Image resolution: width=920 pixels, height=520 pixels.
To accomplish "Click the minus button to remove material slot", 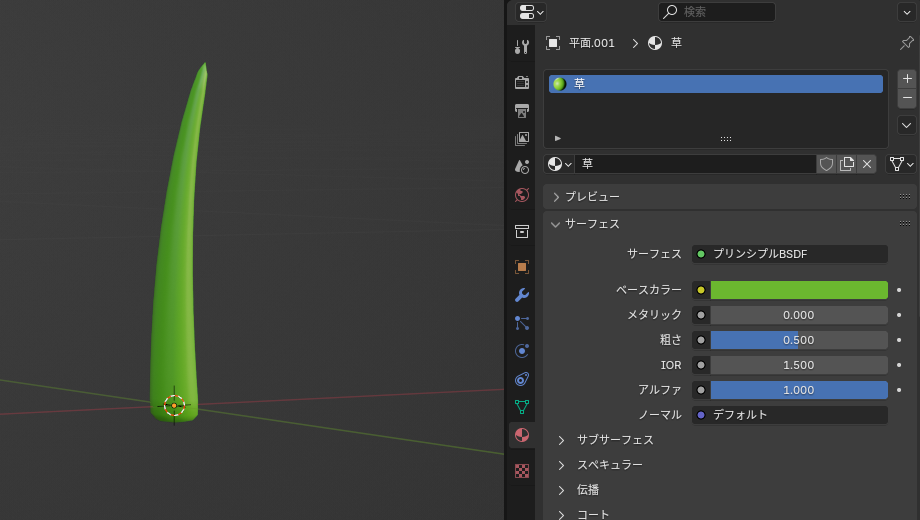I will tap(907, 98).
